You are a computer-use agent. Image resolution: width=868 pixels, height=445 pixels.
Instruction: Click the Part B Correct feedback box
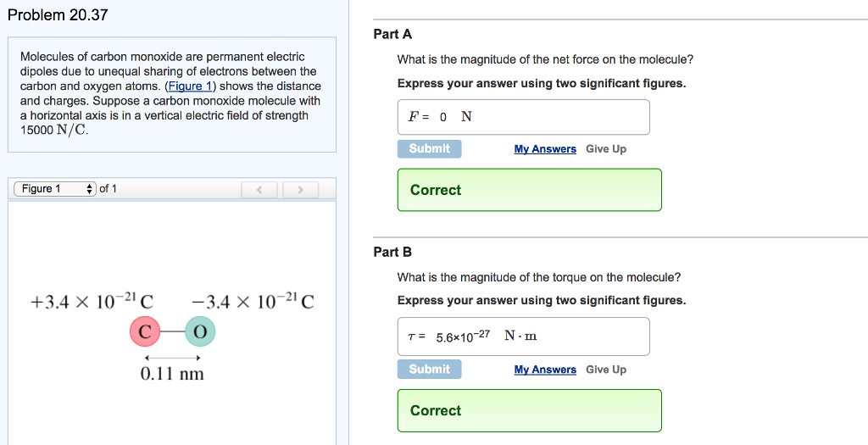coord(529,410)
